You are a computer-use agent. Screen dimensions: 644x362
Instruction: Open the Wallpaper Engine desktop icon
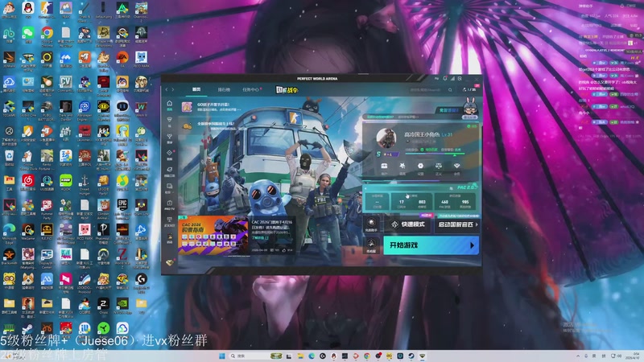click(85, 109)
